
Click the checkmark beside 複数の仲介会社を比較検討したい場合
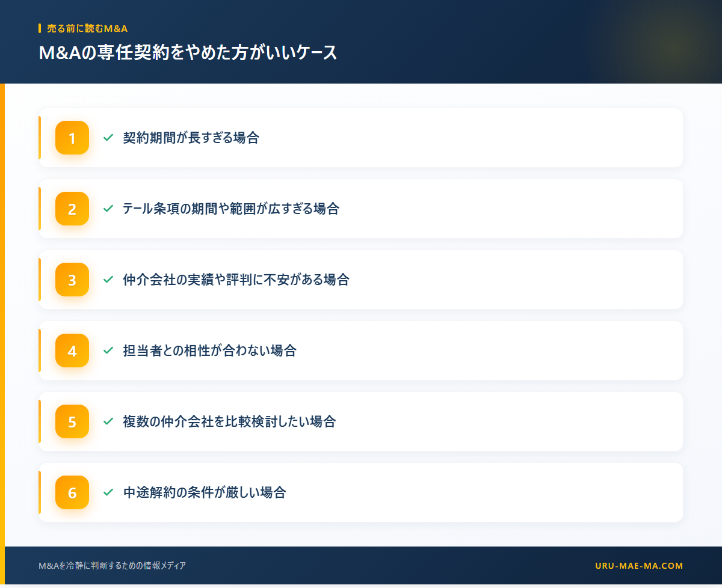[x=108, y=421]
